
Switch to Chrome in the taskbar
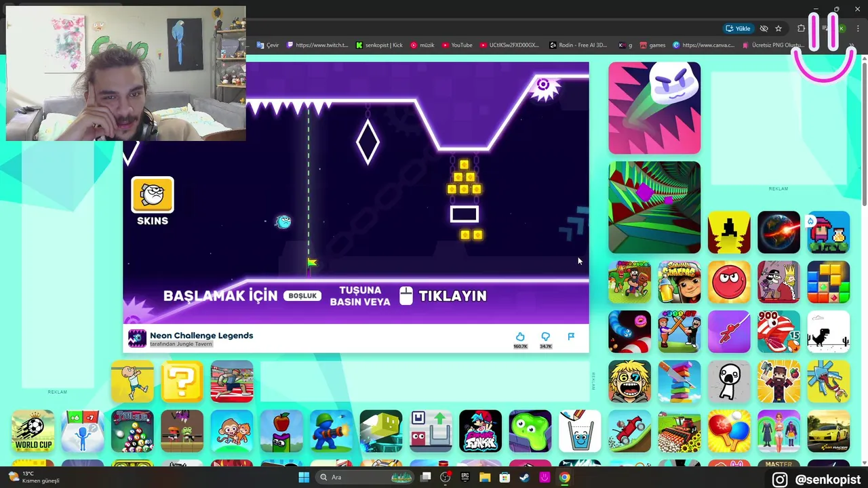tap(564, 477)
